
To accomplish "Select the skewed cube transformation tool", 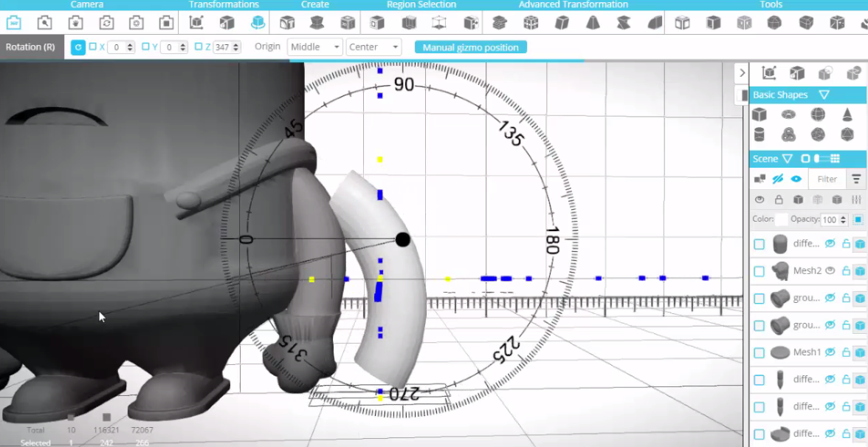I will click(x=562, y=23).
